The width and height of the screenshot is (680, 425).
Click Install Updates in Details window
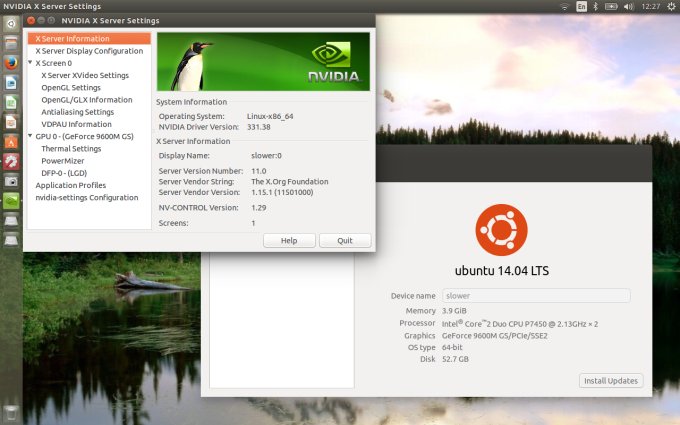611,381
